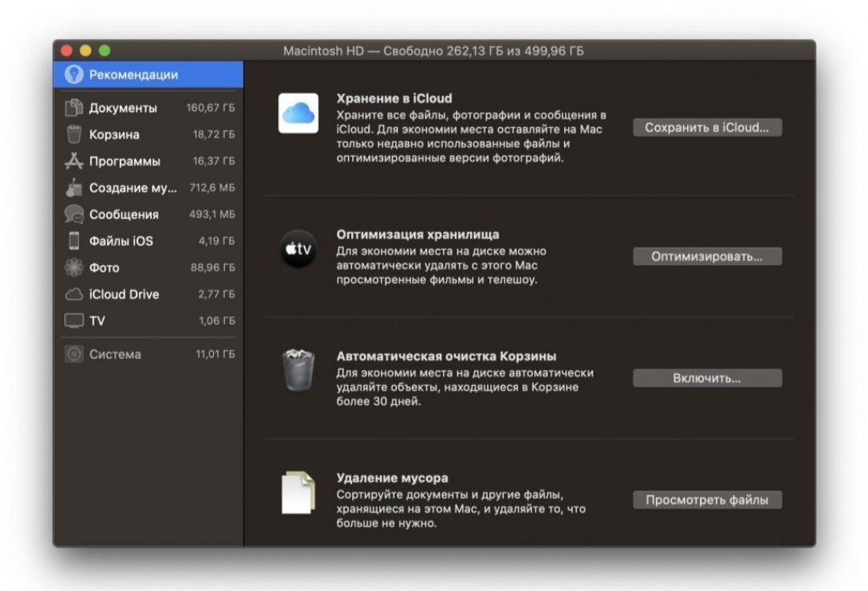
Task: Open the Программы category
Action: pos(149,161)
